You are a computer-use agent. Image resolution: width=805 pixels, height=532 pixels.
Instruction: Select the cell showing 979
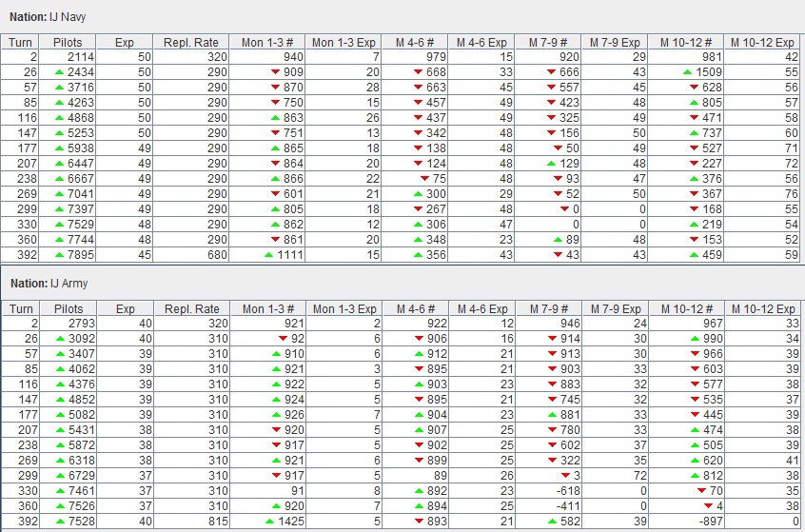pyautogui.click(x=415, y=57)
